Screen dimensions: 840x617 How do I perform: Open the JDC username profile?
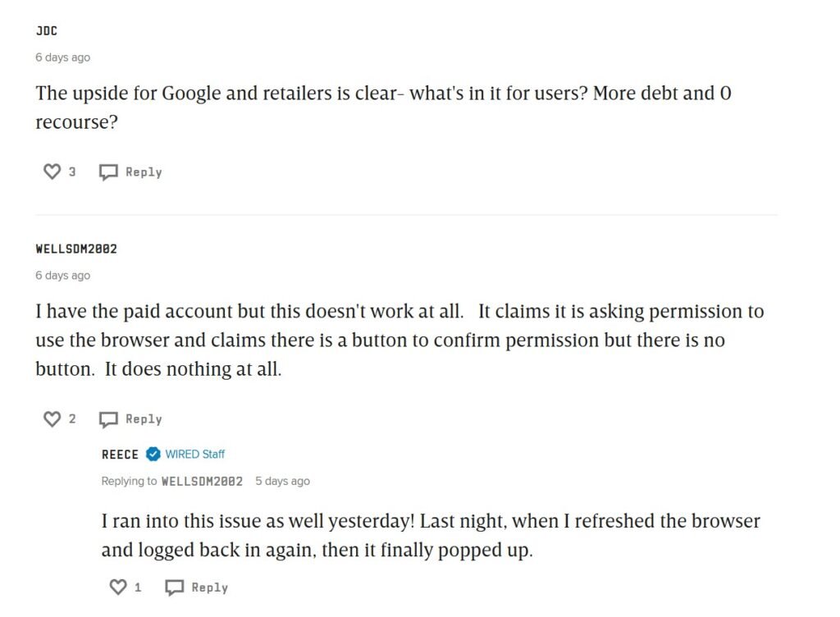pyautogui.click(x=47, y=32)
